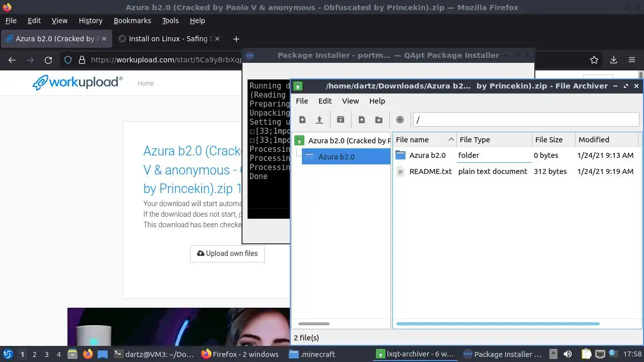Sort by File Type column header
The height and width of the screenshot is (362, 644).
(x=494, y=140)
